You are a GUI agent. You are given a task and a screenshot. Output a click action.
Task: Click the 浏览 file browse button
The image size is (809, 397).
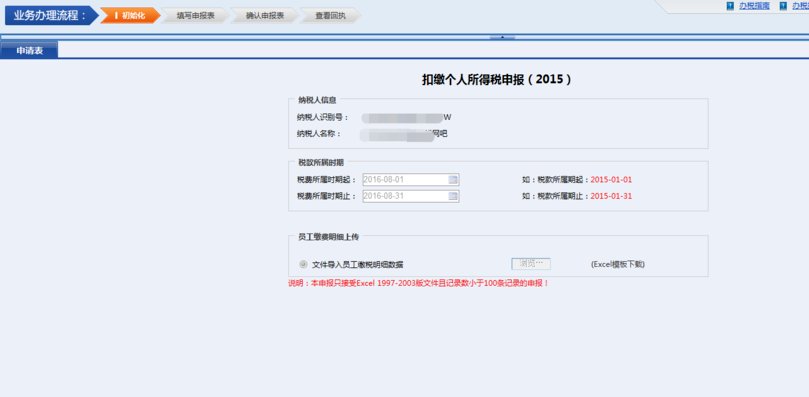pos(531,264)
